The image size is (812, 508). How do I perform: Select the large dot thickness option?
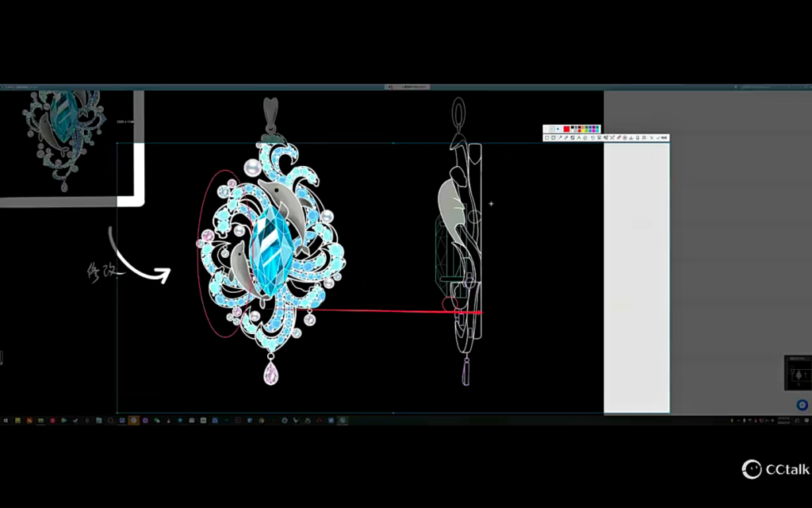pyautogui.click(x=557, y=129)
